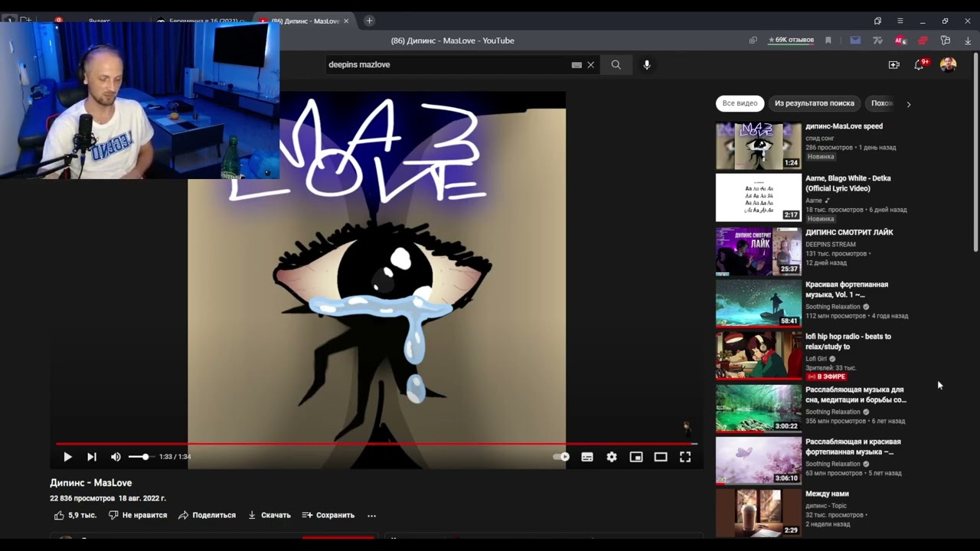This screenshot has width=980, height=551.
Task: Clear the search query text
Action: click(590, 65)
